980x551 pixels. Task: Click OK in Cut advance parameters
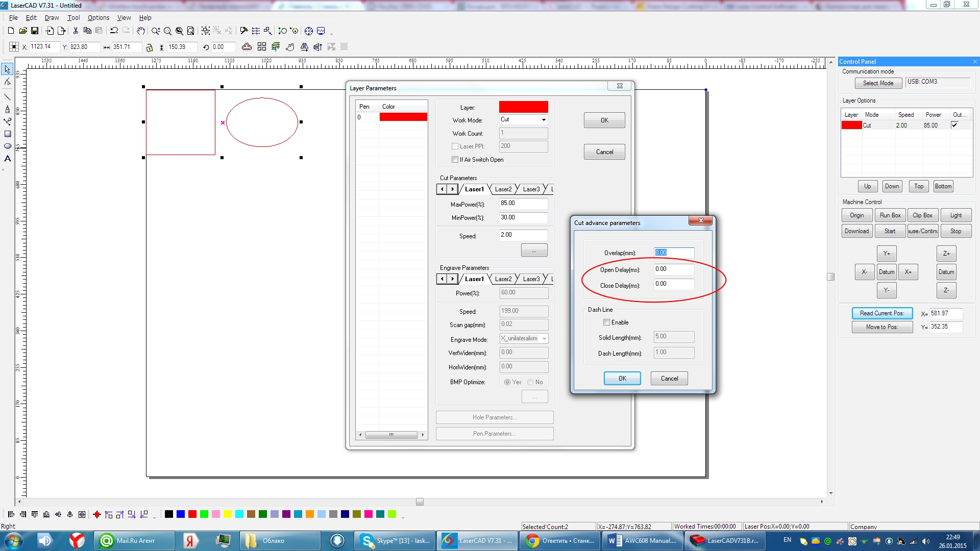[622, 379]
